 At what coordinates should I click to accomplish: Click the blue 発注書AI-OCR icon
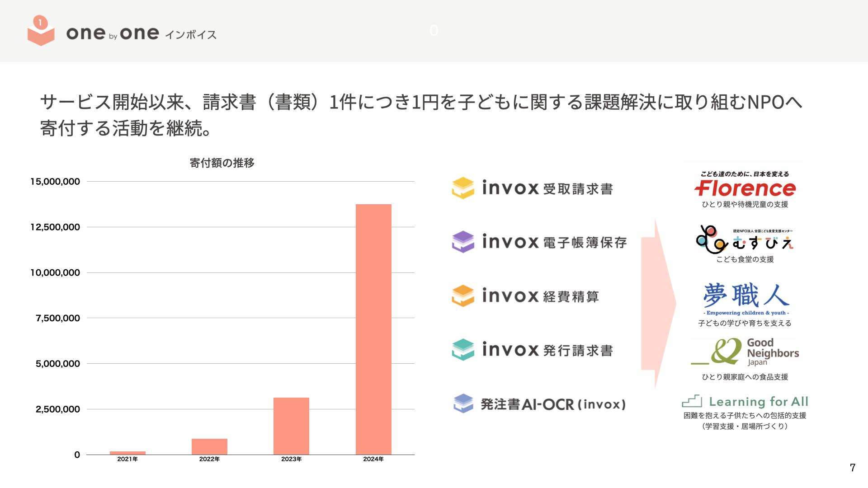point(463,404)
